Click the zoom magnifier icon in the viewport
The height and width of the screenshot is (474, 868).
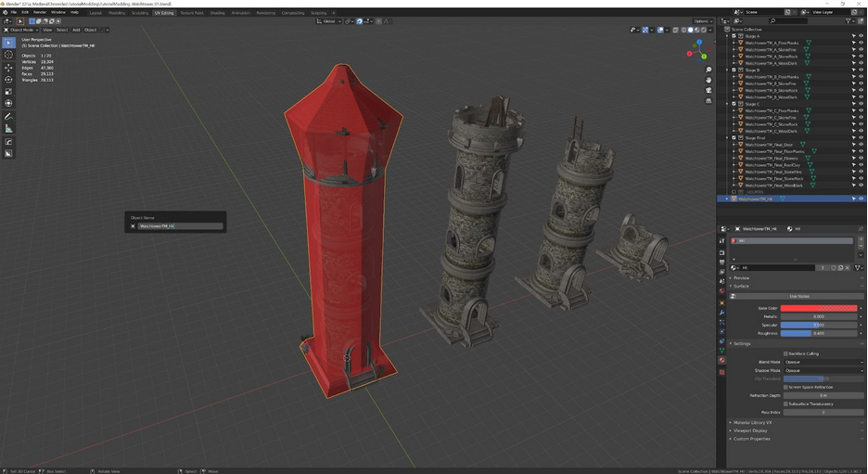point(708,70)
